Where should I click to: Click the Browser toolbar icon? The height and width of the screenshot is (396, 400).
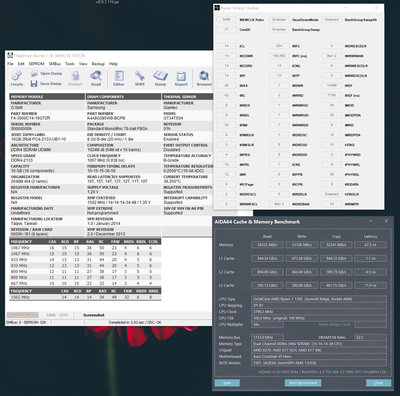pyautogui.click(x=204, y=76)
